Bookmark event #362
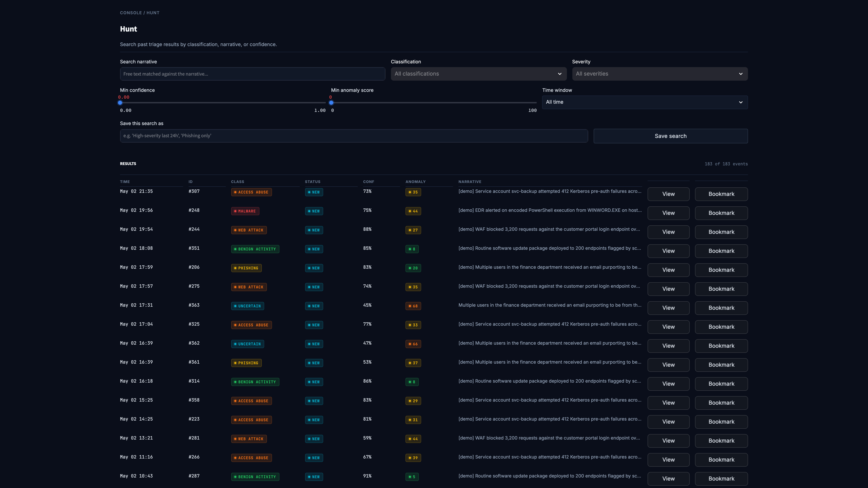The height and width of the screenshot is (488, 868). (x=721, y=346)
